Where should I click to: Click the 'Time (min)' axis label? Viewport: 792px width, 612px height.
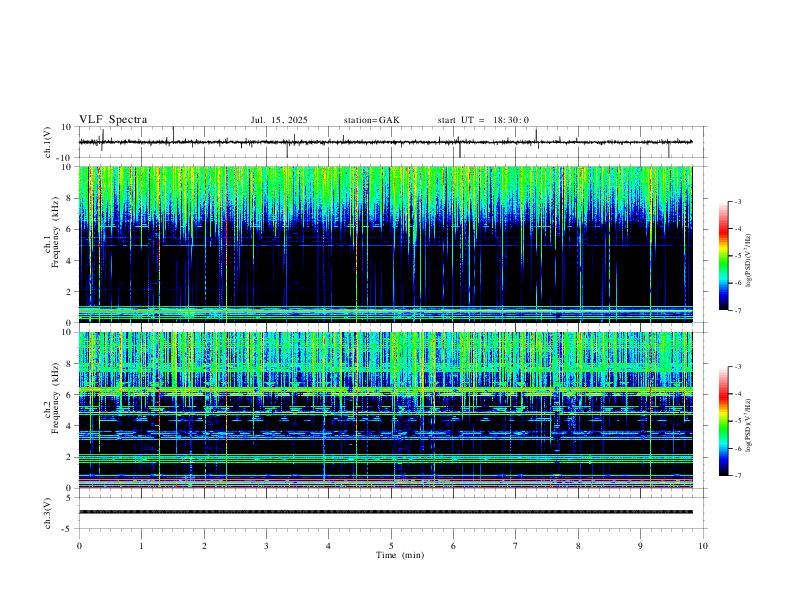click(x=400, y=555)
